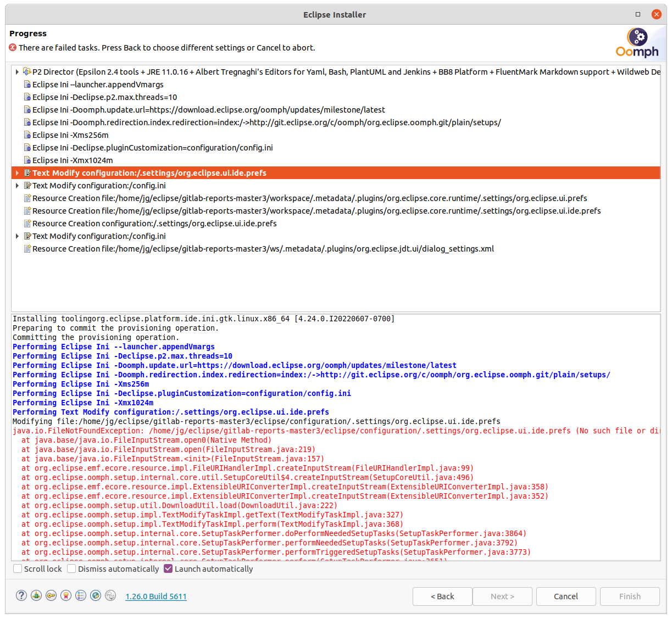Click the red error icon beside the failed tasks message

tap(13, 47)
